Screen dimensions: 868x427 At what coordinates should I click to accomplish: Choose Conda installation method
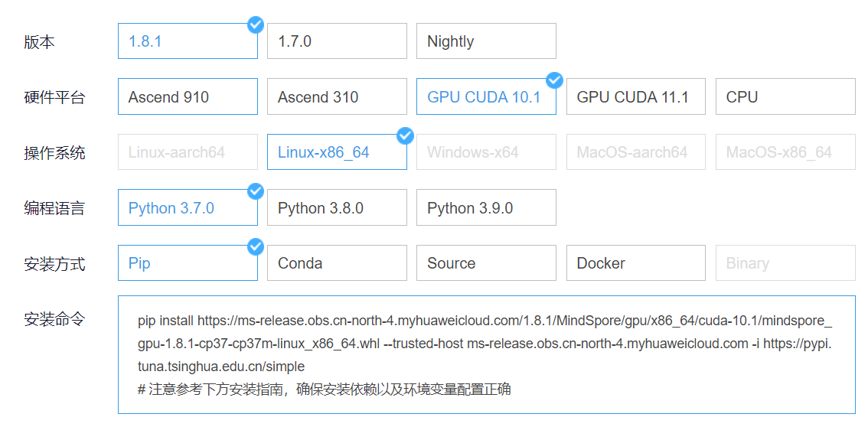pyautogui.click(x=337, y=263)
